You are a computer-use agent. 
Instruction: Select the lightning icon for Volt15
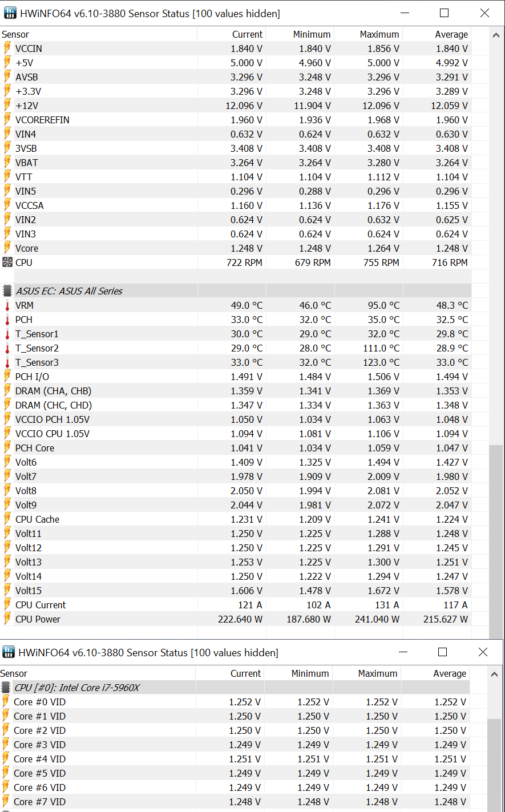[7, 591]
